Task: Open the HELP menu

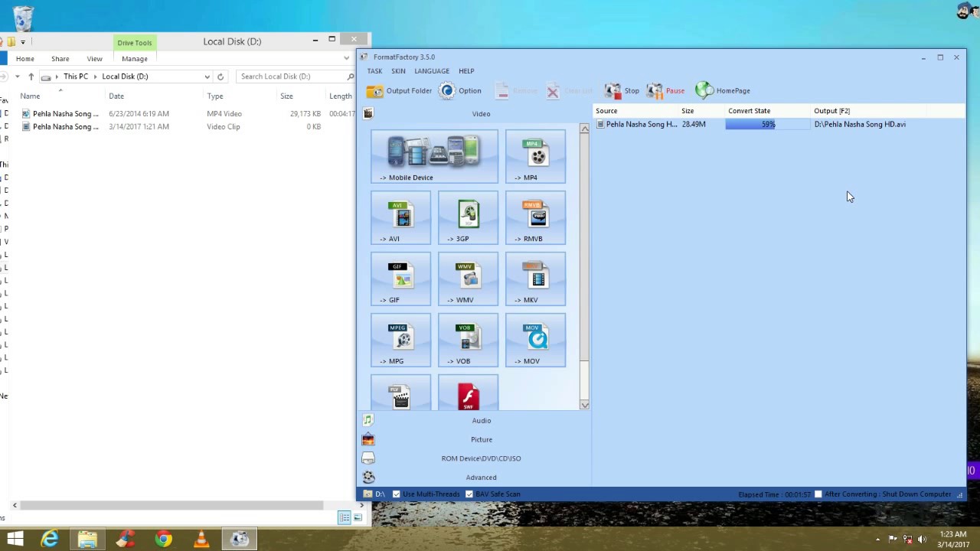Action: [x=466, y=71]
